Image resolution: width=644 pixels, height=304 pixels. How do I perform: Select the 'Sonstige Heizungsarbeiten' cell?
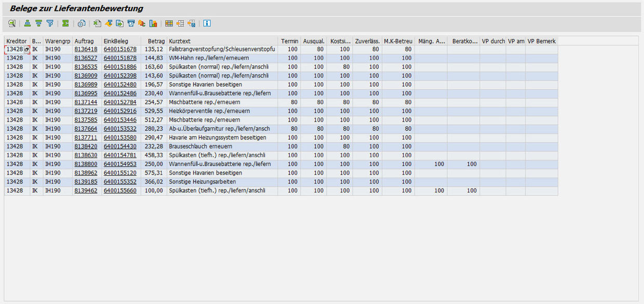click(203, 182)
